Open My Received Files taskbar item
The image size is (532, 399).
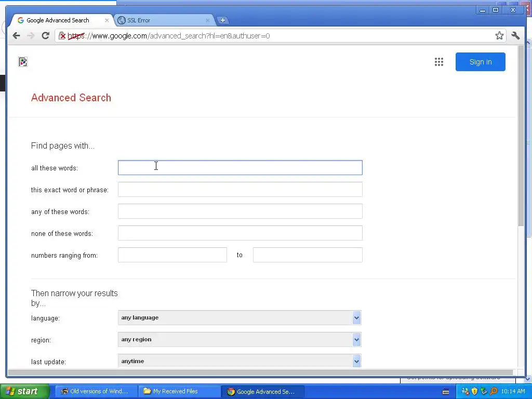[179, 392]
